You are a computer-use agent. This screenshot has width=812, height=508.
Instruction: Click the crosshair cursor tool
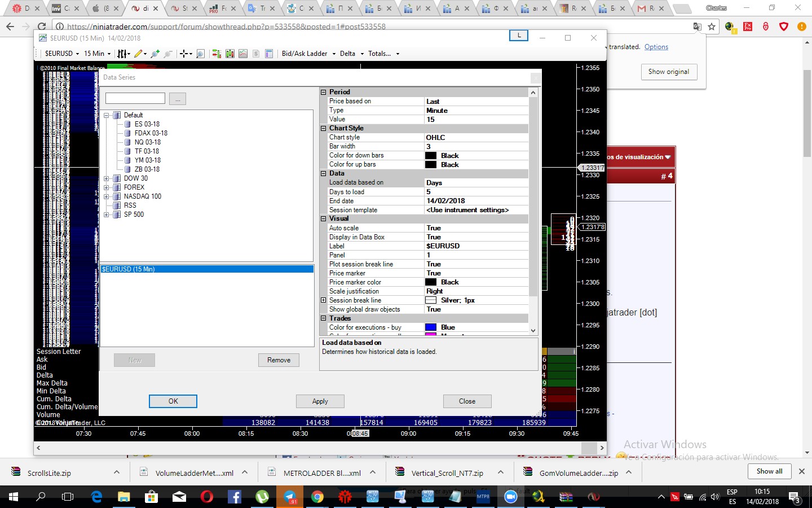[183, 54]
